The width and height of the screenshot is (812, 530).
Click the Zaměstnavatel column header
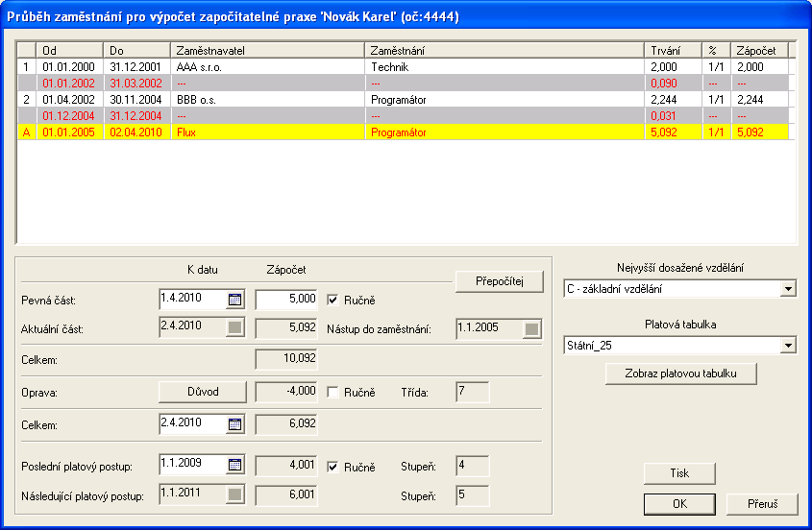coord(267,50)
